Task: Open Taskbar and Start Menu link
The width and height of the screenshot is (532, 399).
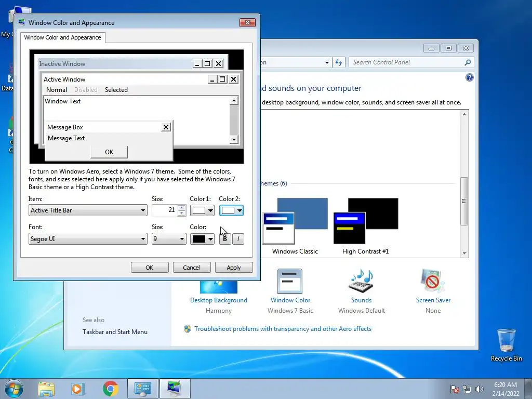Action: (115, 332)
